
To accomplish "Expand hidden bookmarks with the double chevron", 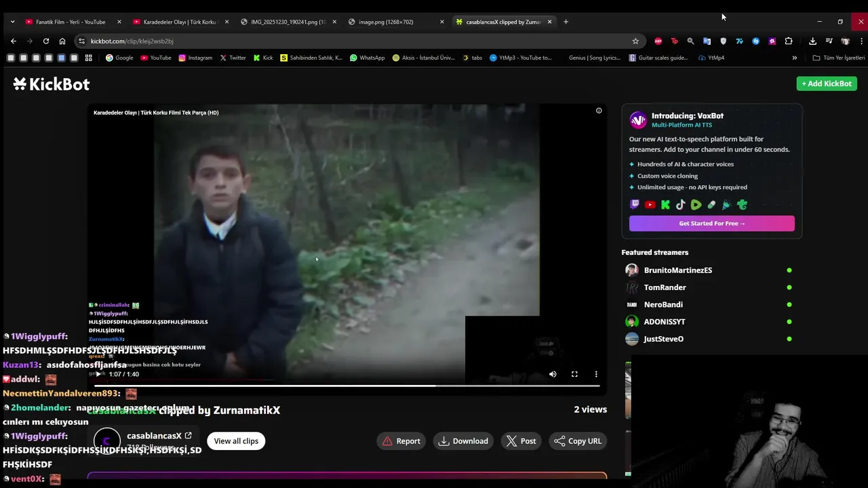I will 794,58.
